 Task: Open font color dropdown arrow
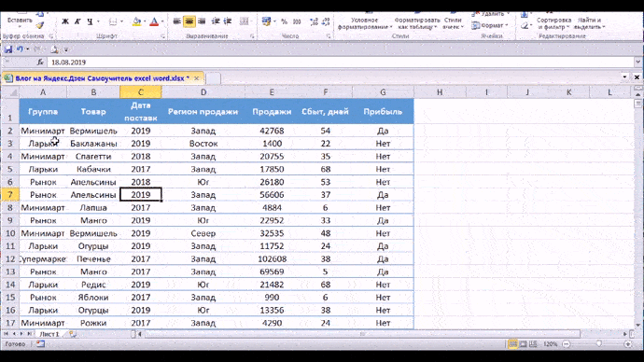pyautogui.click(x=162, y=21)
